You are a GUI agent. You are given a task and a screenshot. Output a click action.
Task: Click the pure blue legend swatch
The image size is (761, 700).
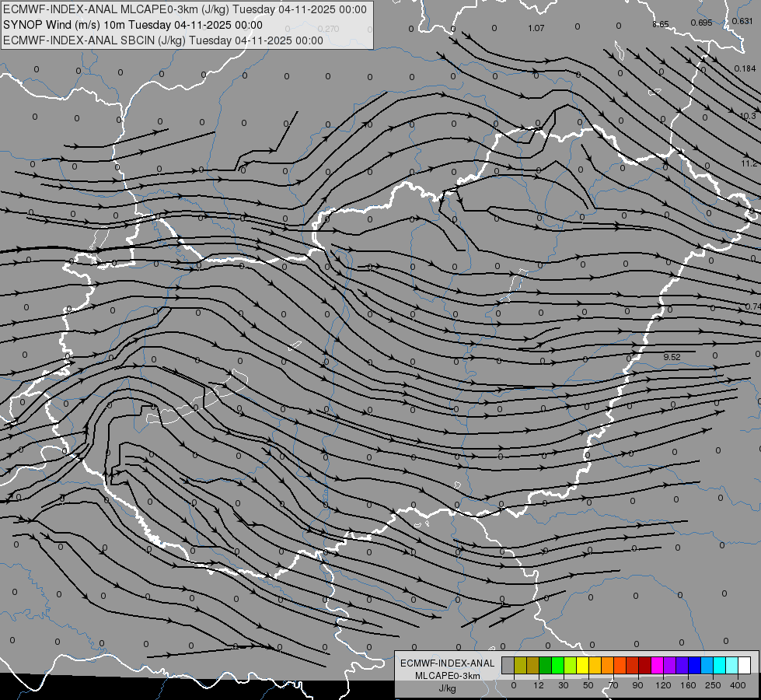pos(694,665)
